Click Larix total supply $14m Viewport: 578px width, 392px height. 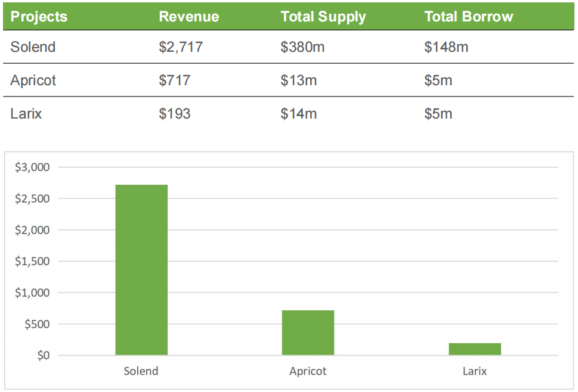[x=299, y=113]
